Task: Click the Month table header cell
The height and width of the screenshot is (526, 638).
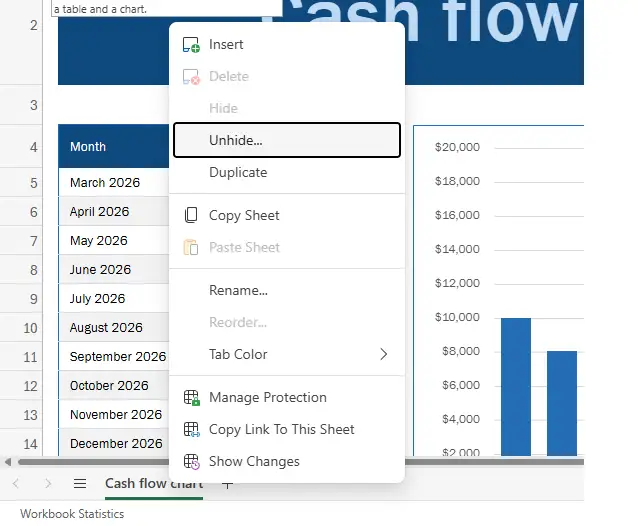Action: [112, 147]
